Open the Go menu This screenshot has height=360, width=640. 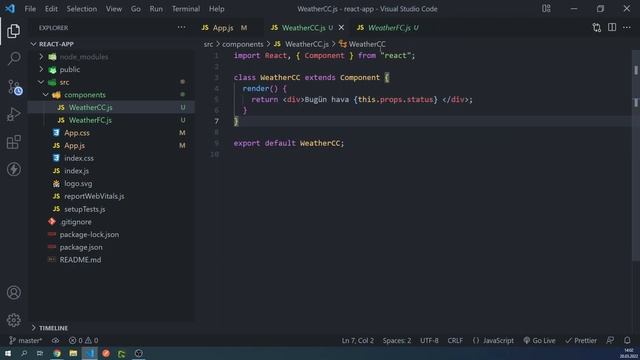point(136,9)
